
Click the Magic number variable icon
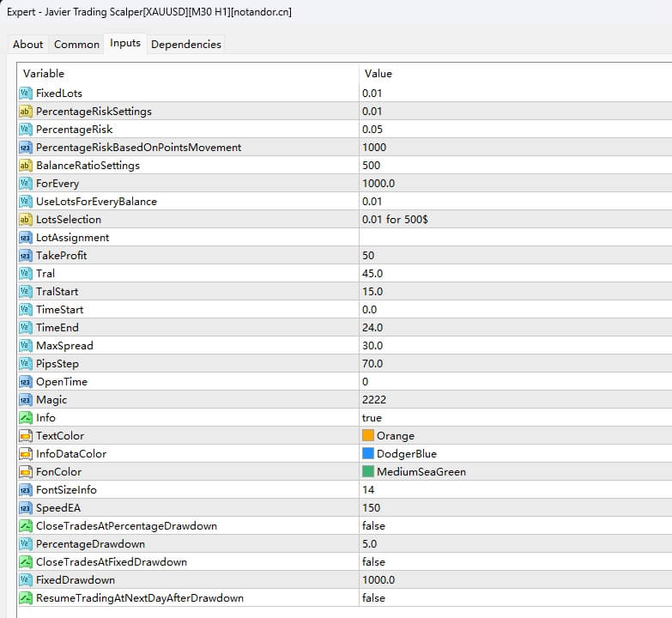(x=25, y=399)
